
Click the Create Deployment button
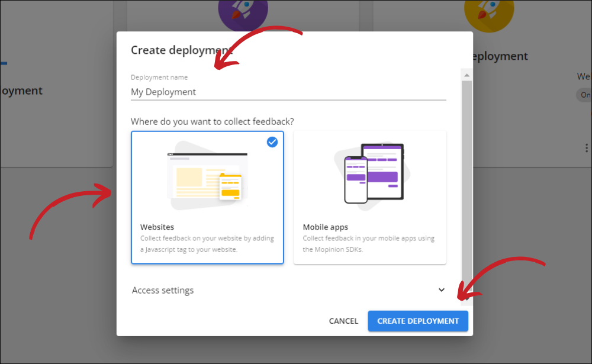tap(418, 321)
